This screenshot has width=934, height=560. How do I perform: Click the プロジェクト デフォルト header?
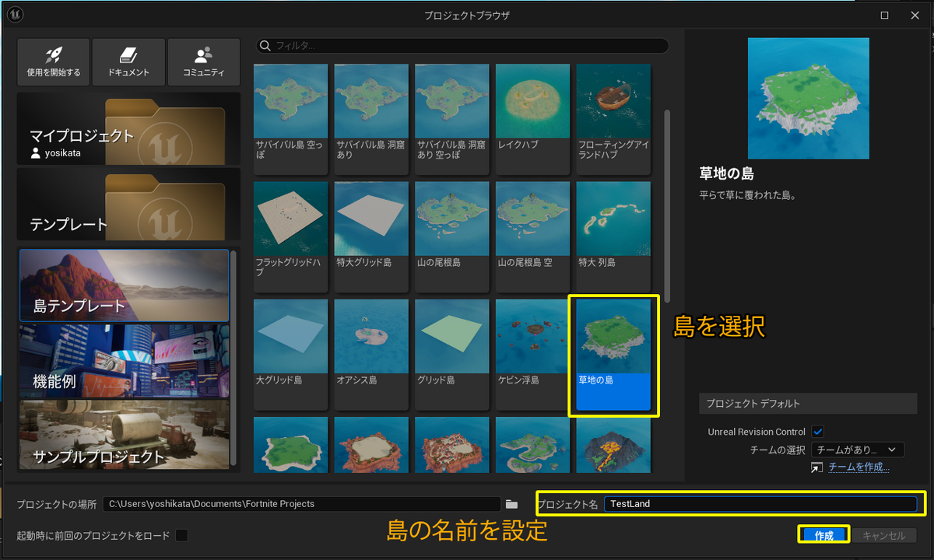[809, 404]
